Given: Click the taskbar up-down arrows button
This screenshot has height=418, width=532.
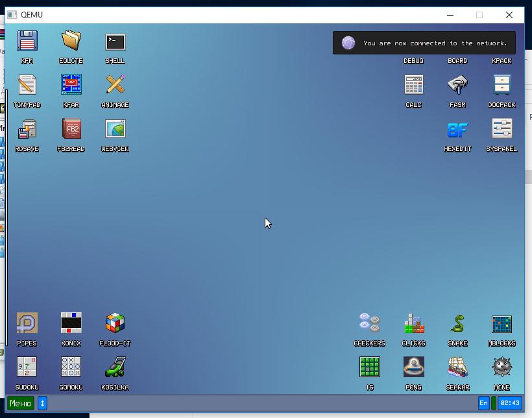Looking at the screenshot, I should coord(42,403).
